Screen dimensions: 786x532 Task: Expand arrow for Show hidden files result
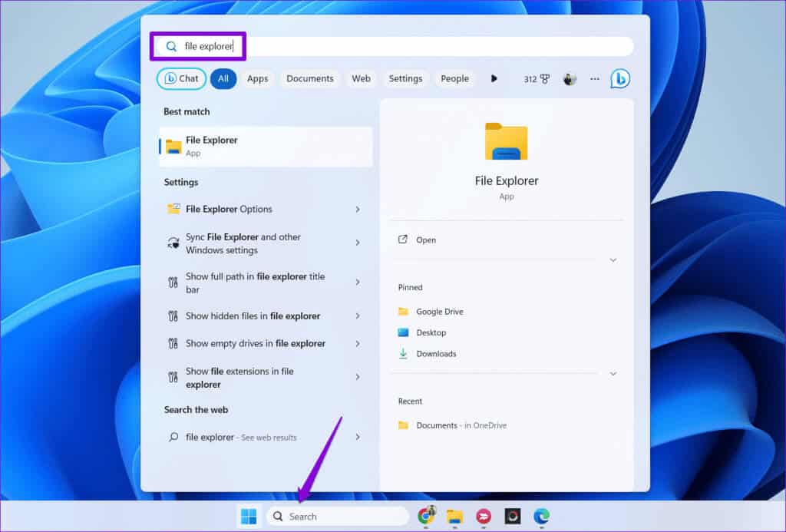[358, 316]
